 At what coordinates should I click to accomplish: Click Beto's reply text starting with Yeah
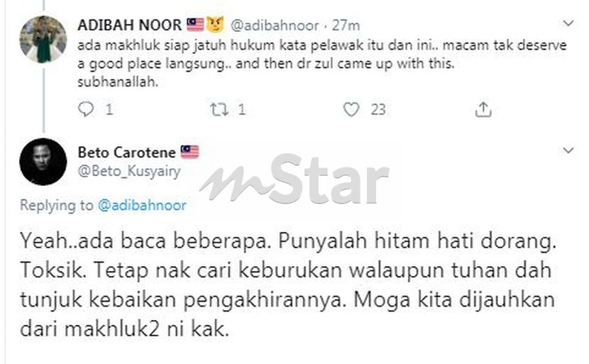coord(287,285)
